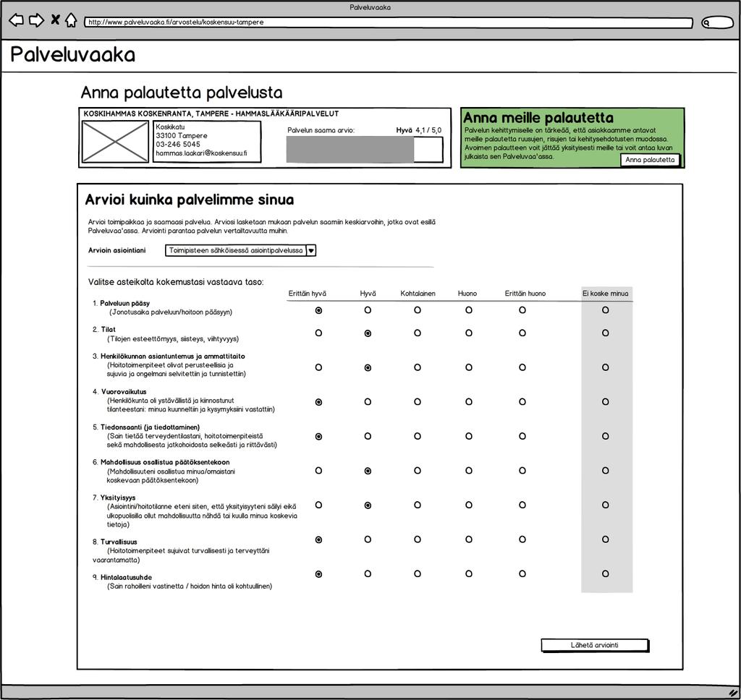Select Kohtalainen for Hintalaatusuhde
Screen dimensions: 741x700
click(418, 574)
